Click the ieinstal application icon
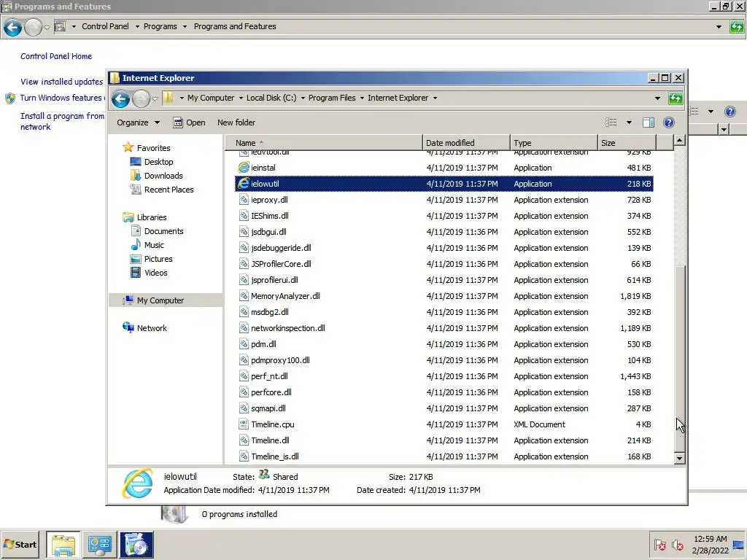The height and width of the screenshot is (560, 747). (x=244, y=168)
